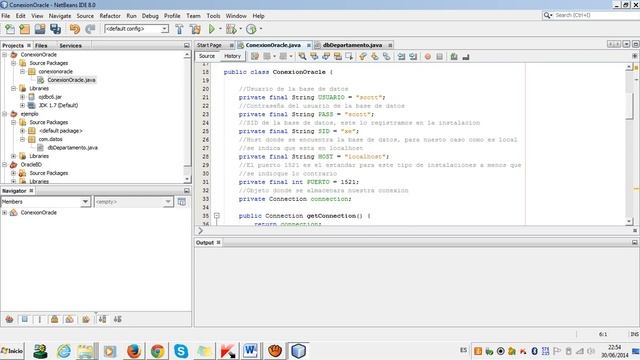The height and width of the screenshot is (360, 640).
Task: Click the Shift Line Right editor icon
Action: (x=413, y=56)
